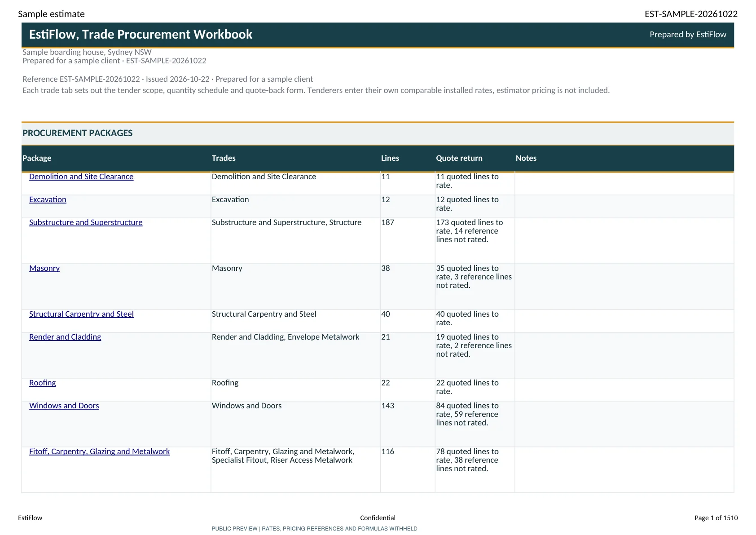Open the Roofing package link

43,383
